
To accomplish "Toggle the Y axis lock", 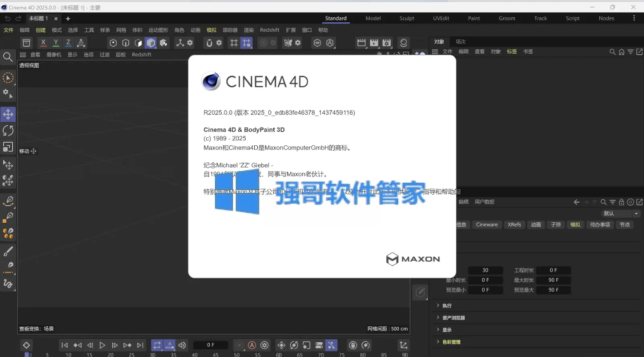I will (56, 43).
